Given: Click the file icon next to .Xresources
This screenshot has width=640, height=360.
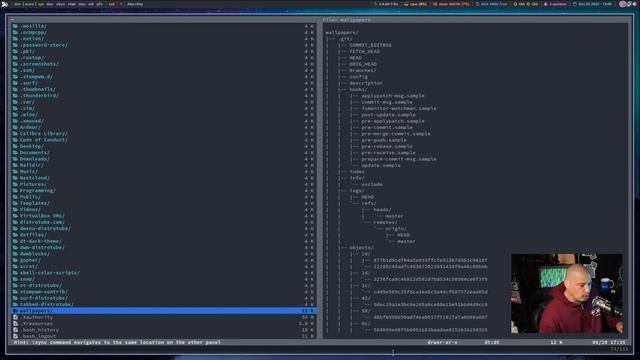Looking at the screenshot, I should click(15, 323).
